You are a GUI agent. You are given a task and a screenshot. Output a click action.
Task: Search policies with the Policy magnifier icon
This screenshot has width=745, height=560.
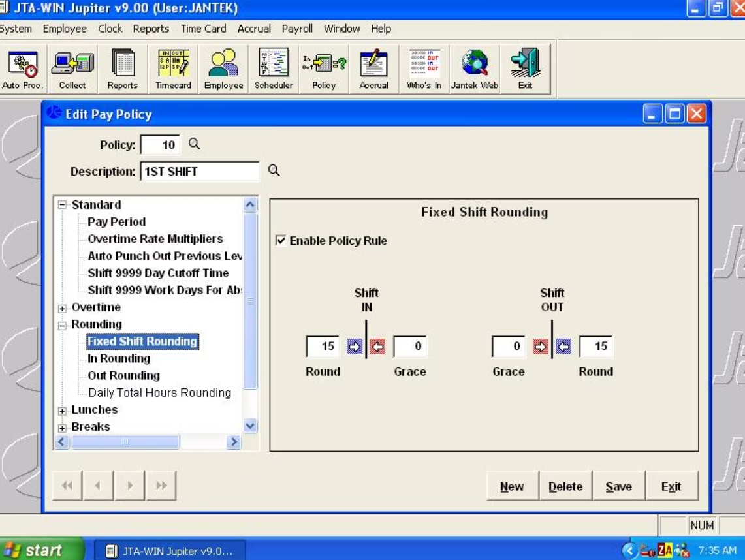(195, 144)
